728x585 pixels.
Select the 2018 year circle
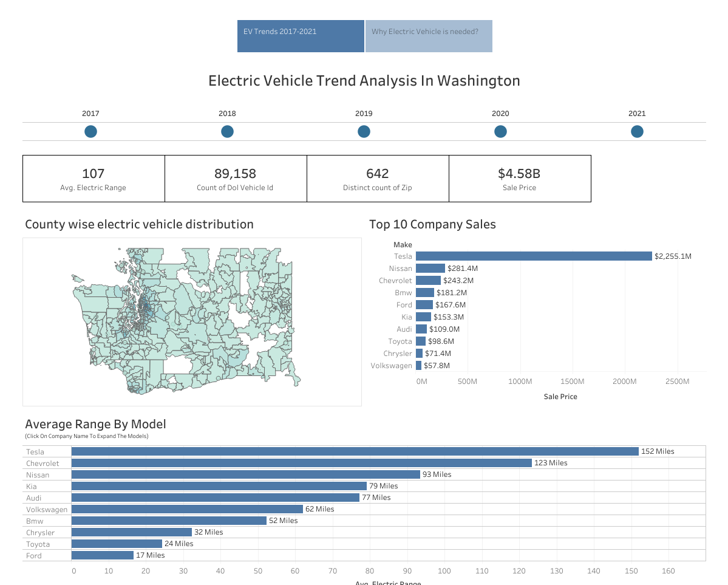227,131
